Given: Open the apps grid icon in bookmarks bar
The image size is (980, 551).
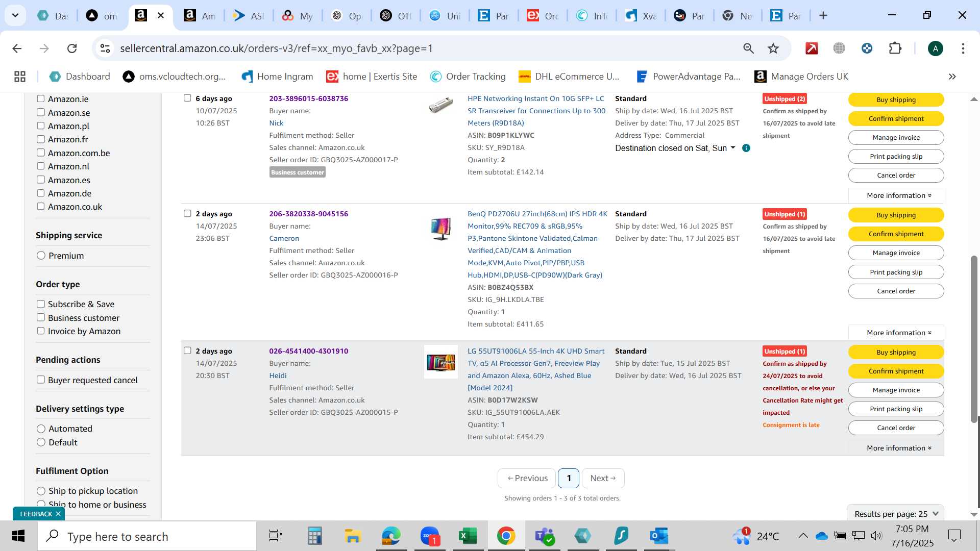Looking at the screenshot, I should [x=20, y=77].
